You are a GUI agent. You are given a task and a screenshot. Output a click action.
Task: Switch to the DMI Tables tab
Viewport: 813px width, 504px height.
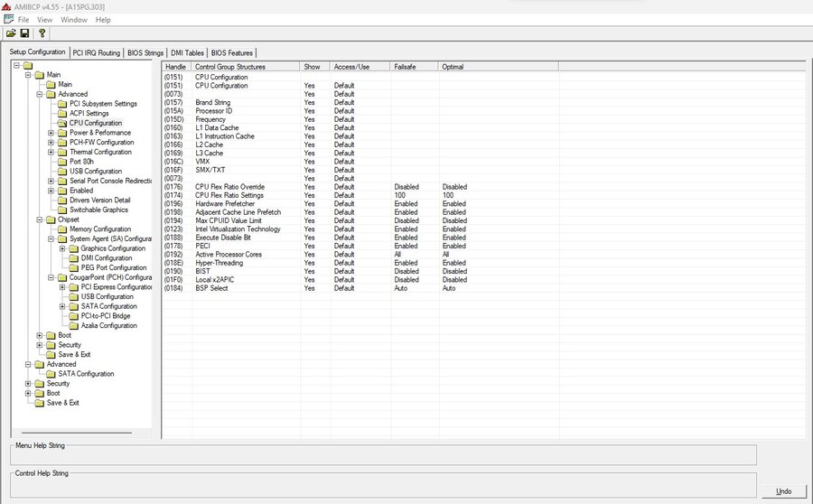[x=187, y=53]
